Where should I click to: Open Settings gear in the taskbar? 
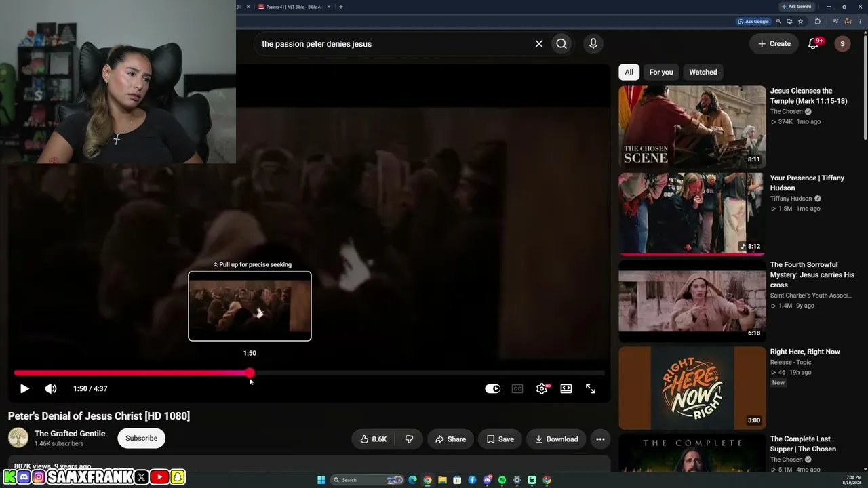(x=517, y=480)
